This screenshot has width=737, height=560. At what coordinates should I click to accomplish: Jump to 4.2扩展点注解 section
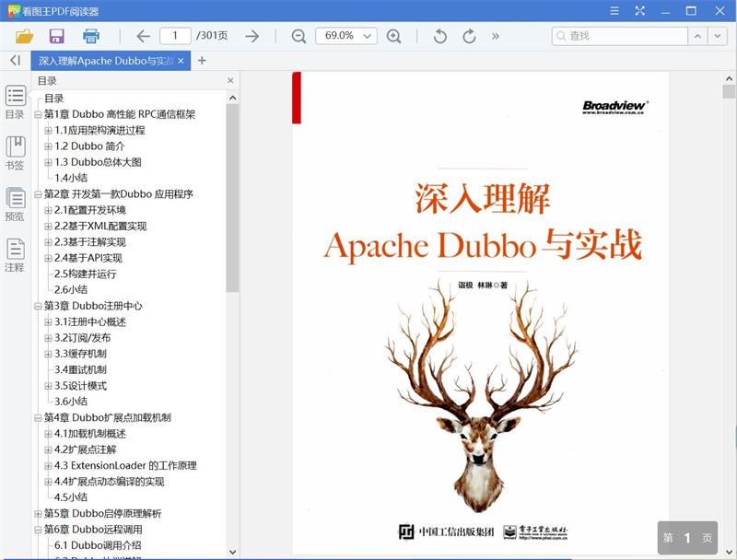[x=85, y=449]
